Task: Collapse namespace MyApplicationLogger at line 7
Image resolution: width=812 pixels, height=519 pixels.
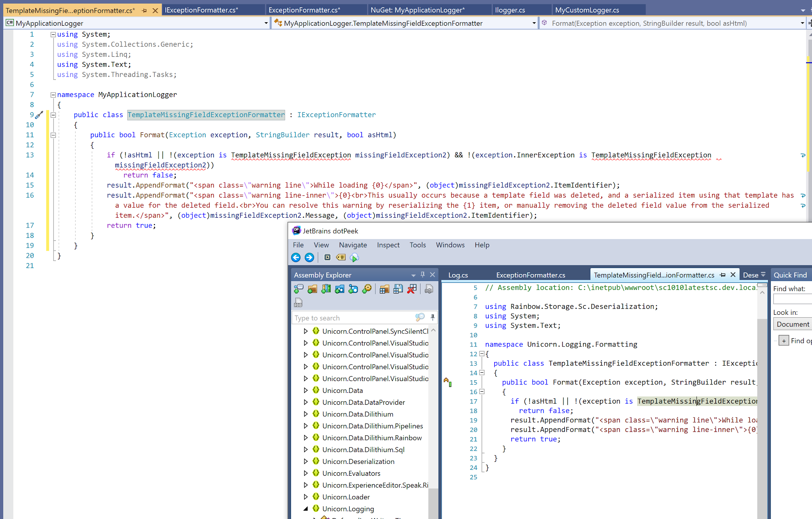Action: (x=53, y=95)
